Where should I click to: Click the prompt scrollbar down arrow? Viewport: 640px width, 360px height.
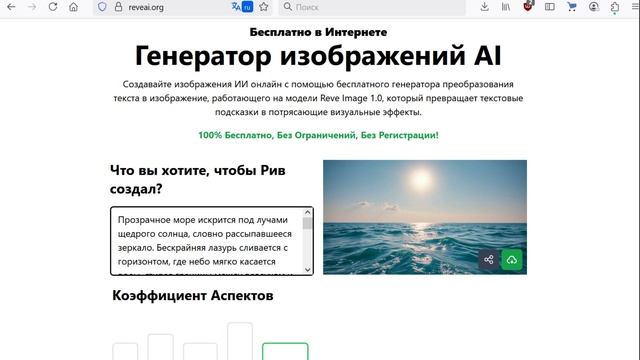tap(308, 269)
